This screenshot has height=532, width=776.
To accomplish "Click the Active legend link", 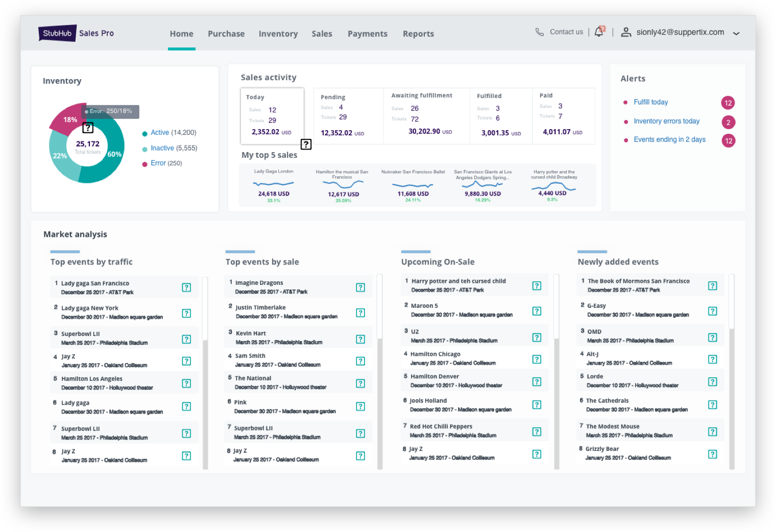I will point(160,132).
